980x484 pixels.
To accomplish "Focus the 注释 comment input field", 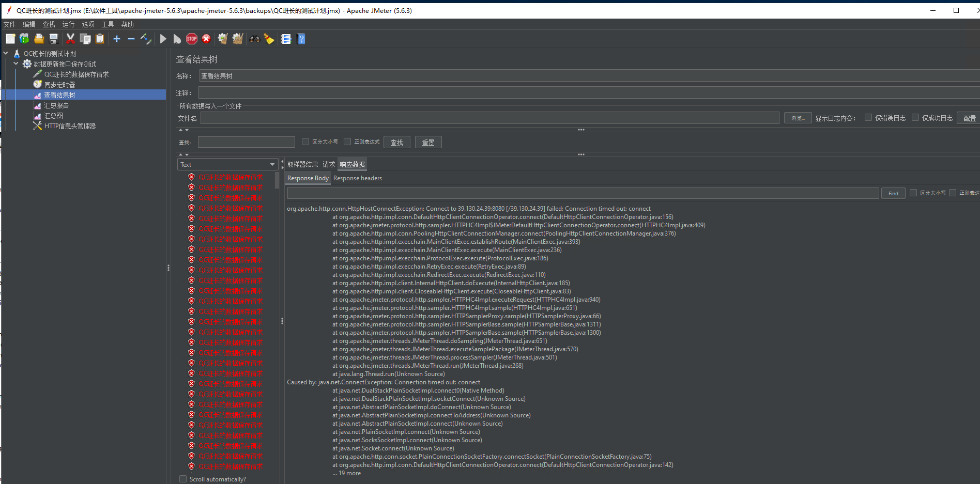I will [x=589, y=93].
